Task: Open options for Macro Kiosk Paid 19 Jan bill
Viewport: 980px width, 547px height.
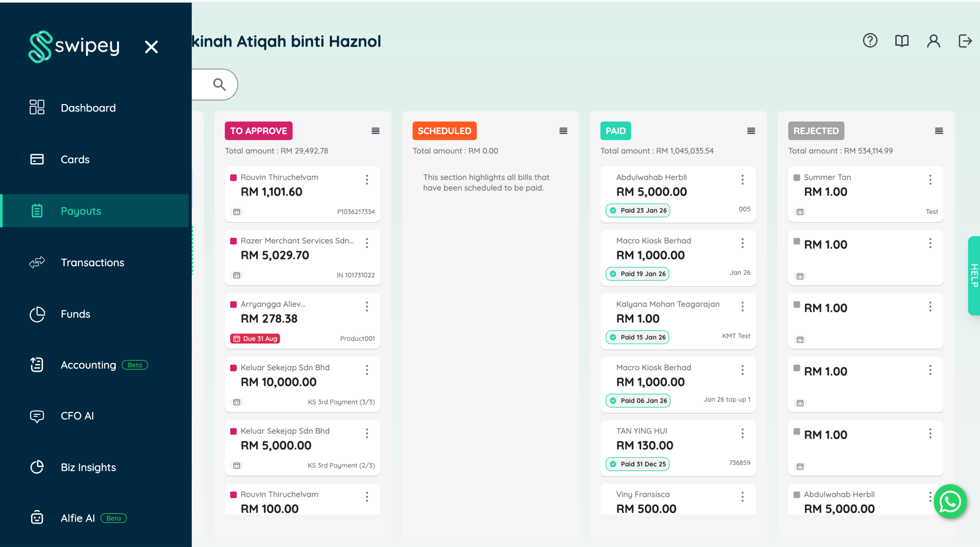Action: (742, 243)
